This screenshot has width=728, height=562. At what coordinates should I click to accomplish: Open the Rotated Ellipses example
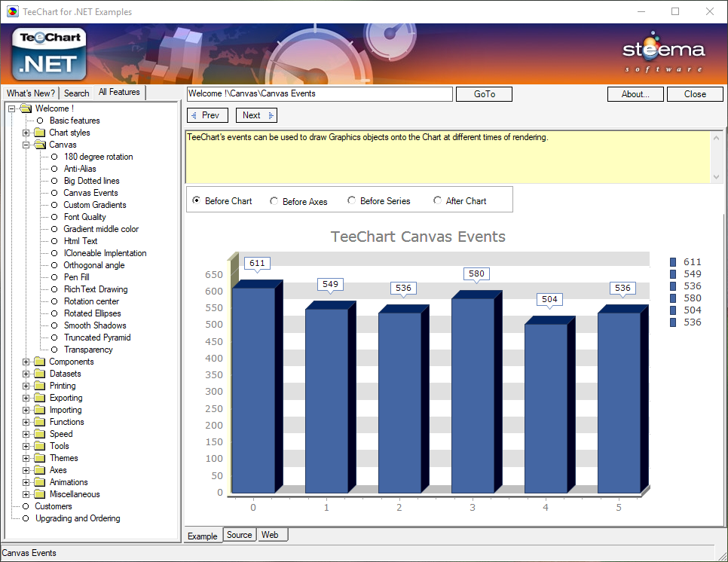pyautogui.click(x=93, y=313)
